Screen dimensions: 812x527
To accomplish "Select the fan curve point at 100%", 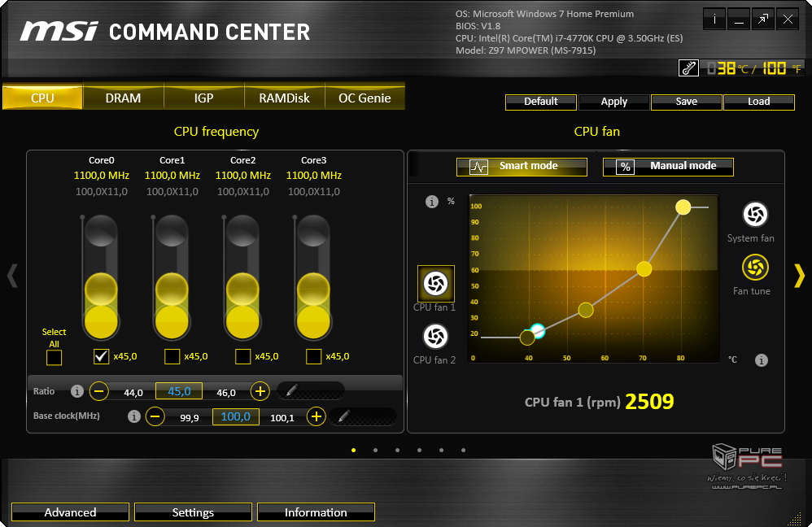I will (x=683, y=207).
